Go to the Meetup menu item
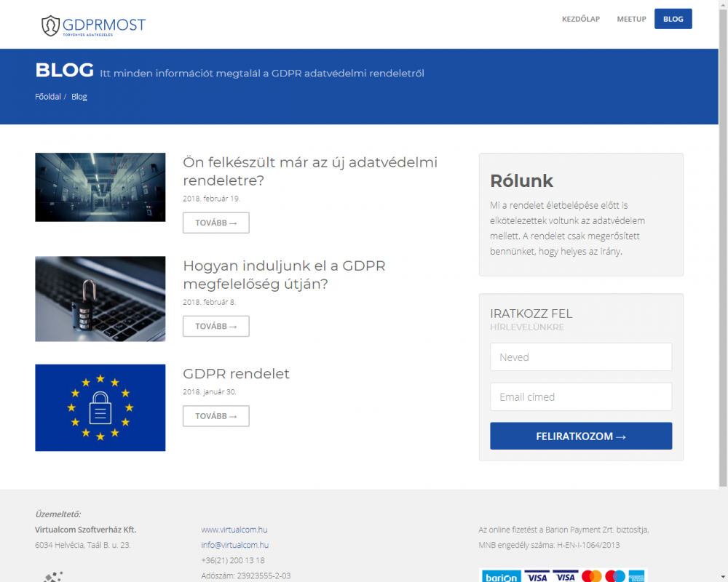 pyautogui.click(x=631, y=19)
